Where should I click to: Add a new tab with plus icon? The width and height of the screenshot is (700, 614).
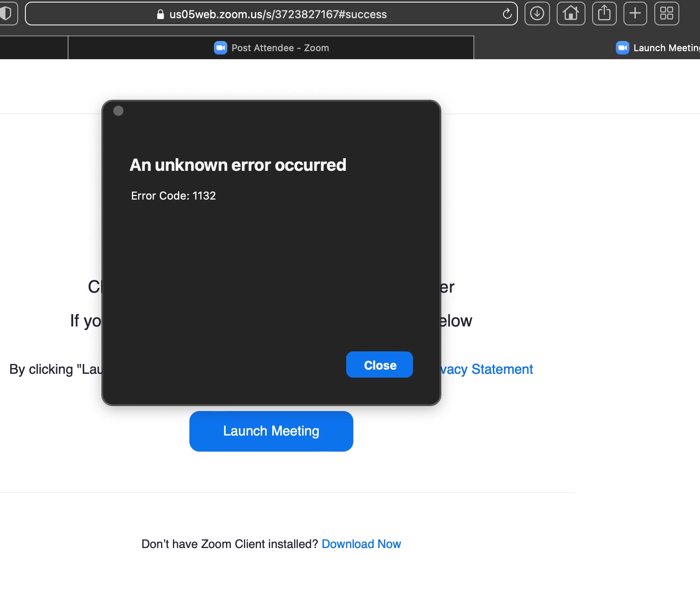click(x=635, y=14)
